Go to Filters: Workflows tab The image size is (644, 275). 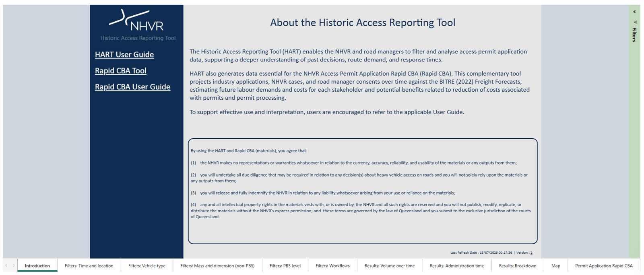(332, 266)
